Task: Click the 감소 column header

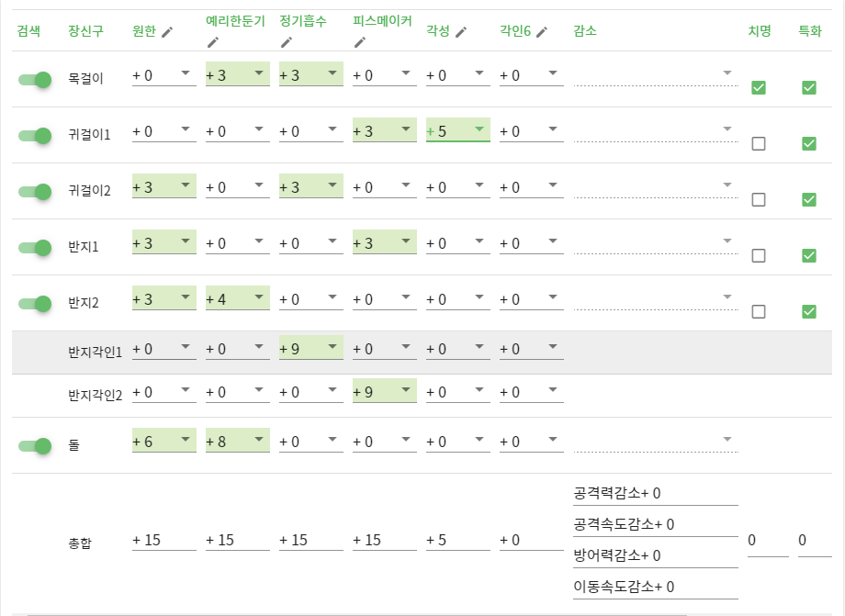Action: click(x=585, y=31)
